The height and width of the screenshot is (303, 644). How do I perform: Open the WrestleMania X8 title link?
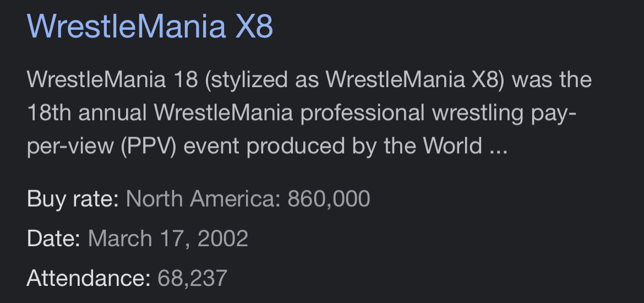pos(150,26)
